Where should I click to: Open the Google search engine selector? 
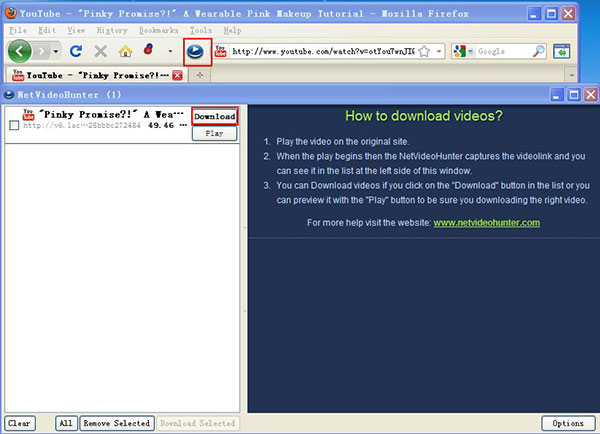tap(463, 51)
